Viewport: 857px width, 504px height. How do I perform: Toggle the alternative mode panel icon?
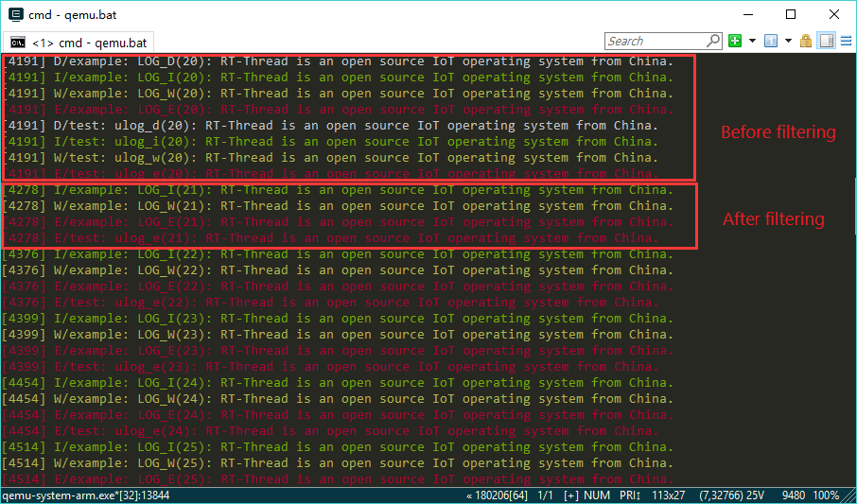[826, 41]
